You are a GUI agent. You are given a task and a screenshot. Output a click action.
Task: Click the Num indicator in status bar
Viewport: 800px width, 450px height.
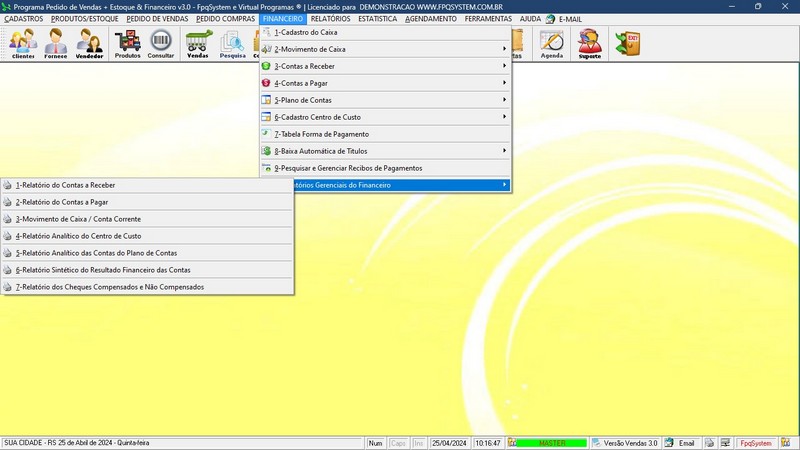coord(375,443)
